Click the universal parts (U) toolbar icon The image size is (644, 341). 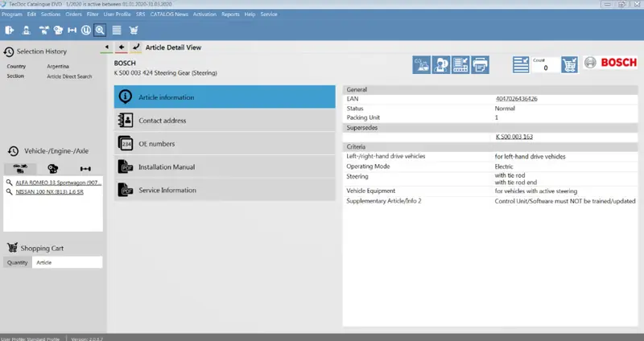point(86,30)
